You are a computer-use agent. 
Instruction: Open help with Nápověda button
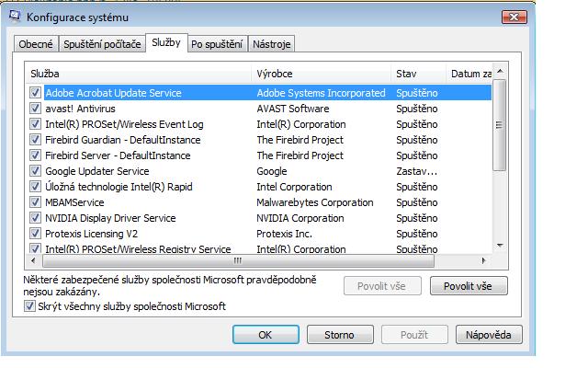[489, 335]
